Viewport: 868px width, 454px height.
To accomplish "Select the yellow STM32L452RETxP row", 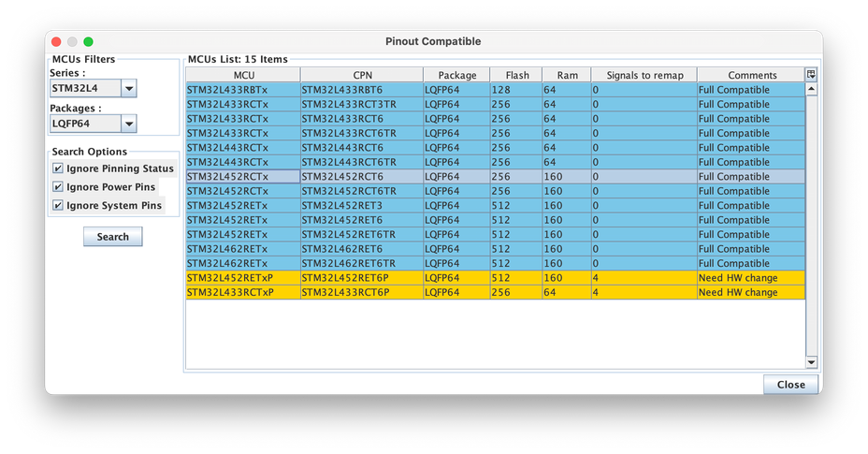I will [496, 278].
